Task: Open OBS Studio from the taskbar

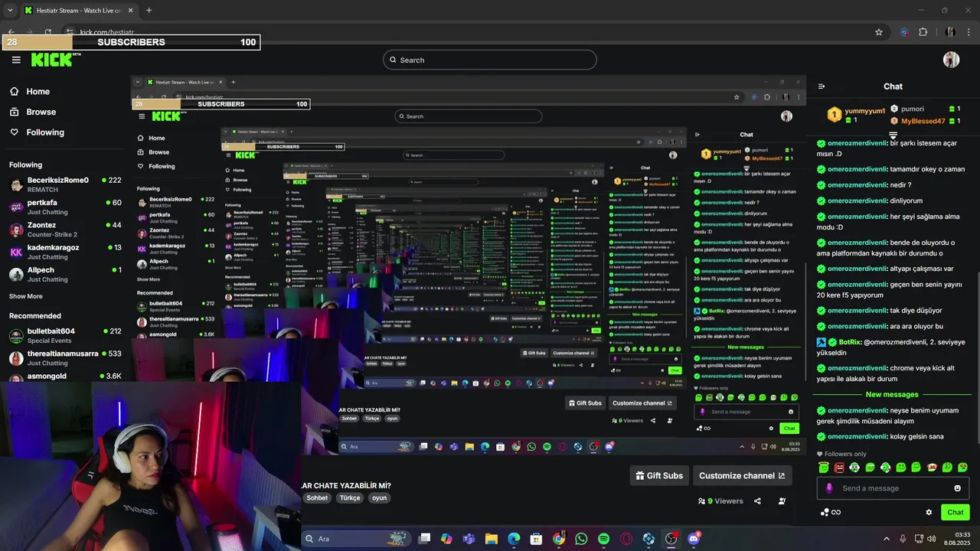Action: point(671,539)
